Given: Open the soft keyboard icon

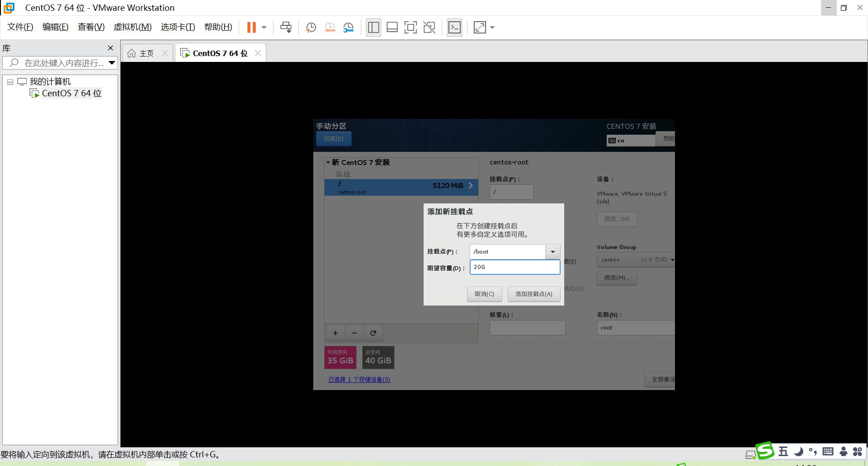Looking at the screenshot, I should pos(828,452).
